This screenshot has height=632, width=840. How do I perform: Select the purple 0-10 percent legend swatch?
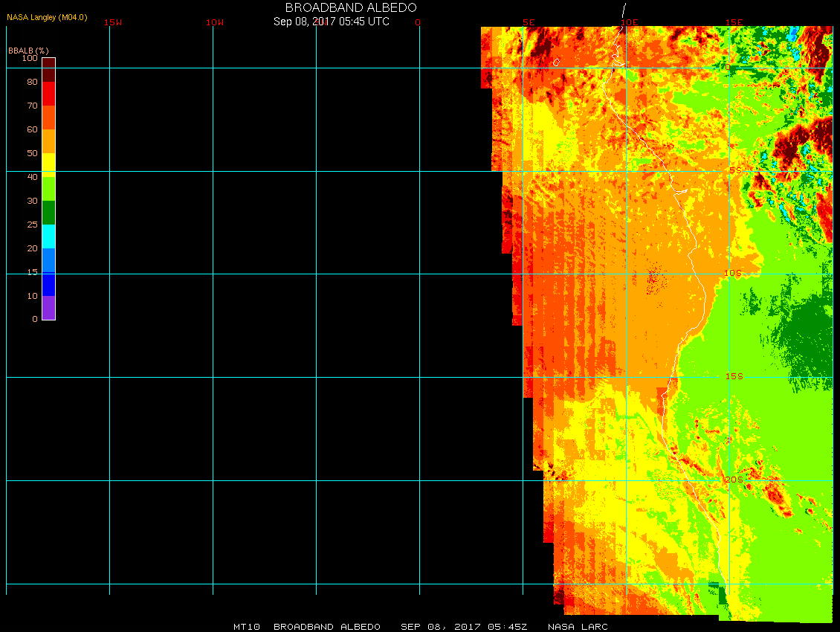tap(48, 308)
